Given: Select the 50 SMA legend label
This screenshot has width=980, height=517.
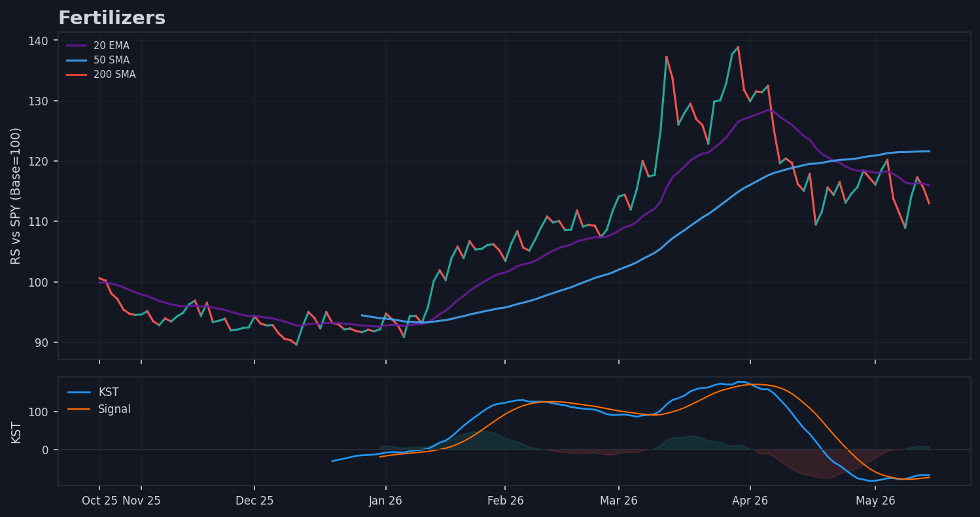Looking at the screenshot, I should pyautogui.click(x=111, y=60).
